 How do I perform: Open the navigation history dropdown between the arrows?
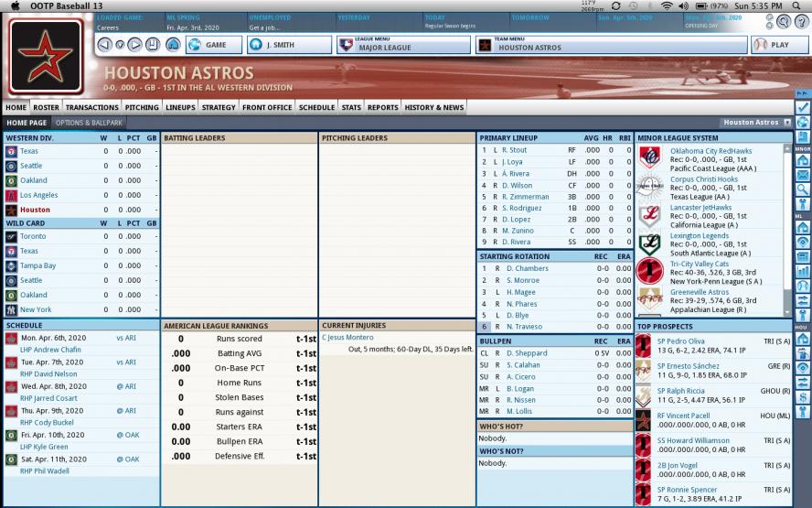[x=120, y=45]
